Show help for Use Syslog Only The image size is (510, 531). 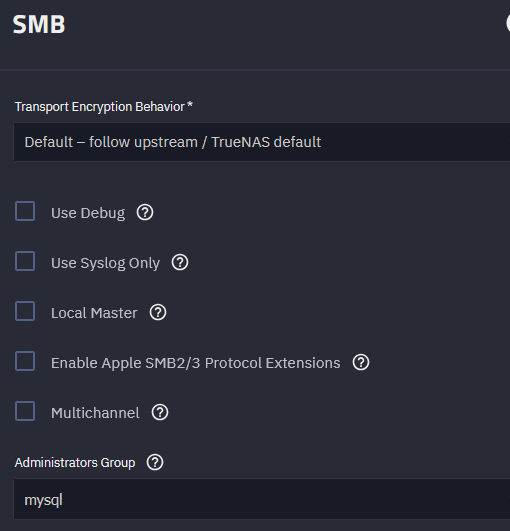click(180, 262)
